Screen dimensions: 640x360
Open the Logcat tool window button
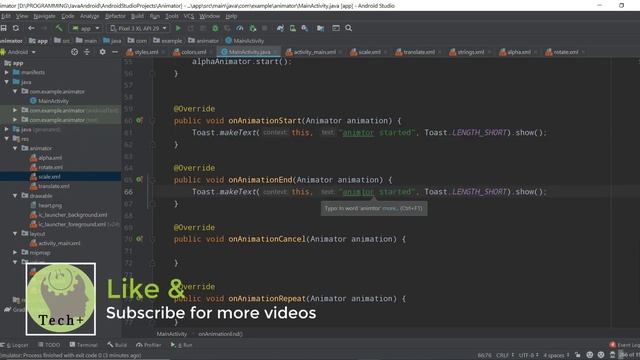pos(14,345)
